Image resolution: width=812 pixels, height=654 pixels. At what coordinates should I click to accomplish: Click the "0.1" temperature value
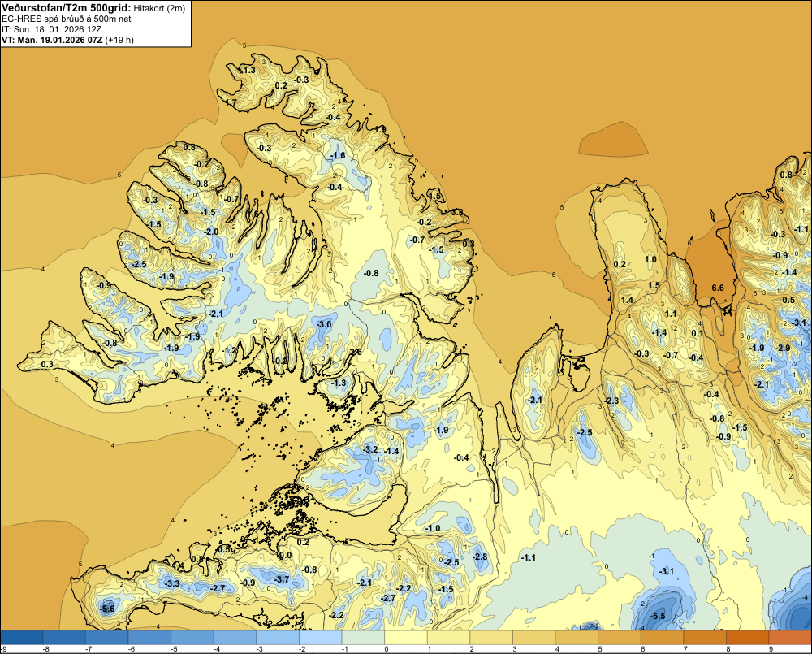click(x=698, y=333)
